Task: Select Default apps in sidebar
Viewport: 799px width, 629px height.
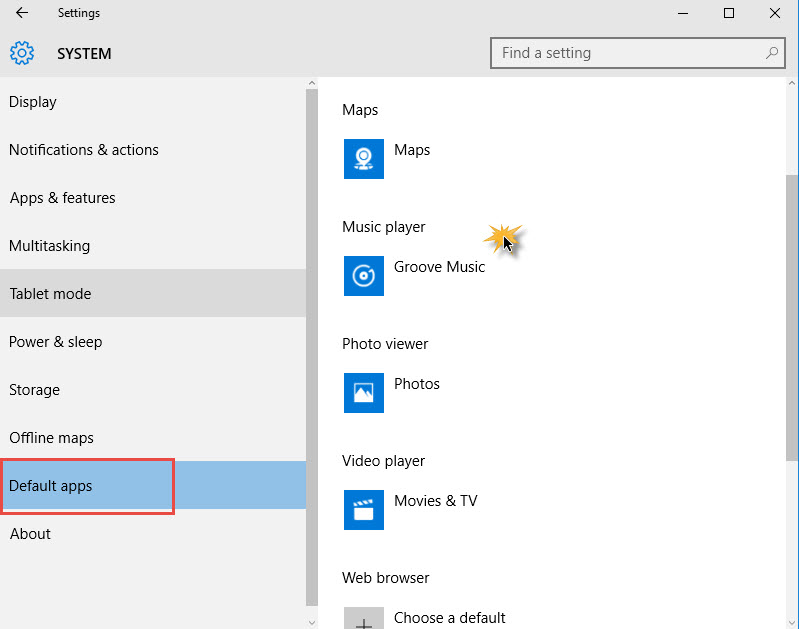Action: 153,485
